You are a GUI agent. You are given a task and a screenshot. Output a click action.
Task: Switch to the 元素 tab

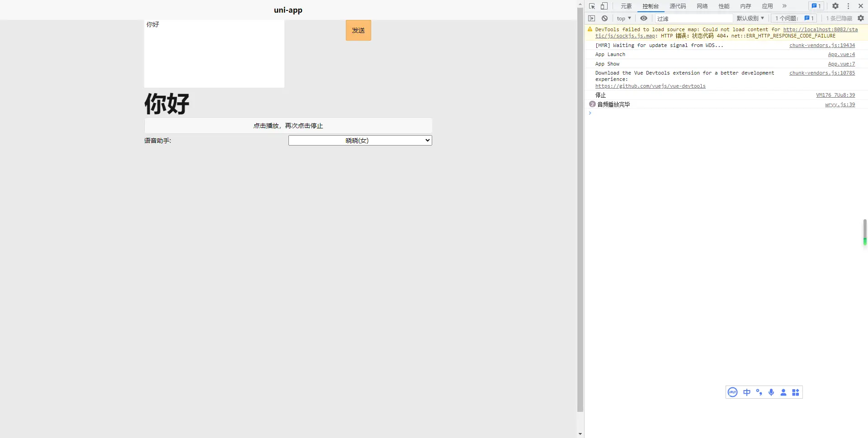click(626, 6)
